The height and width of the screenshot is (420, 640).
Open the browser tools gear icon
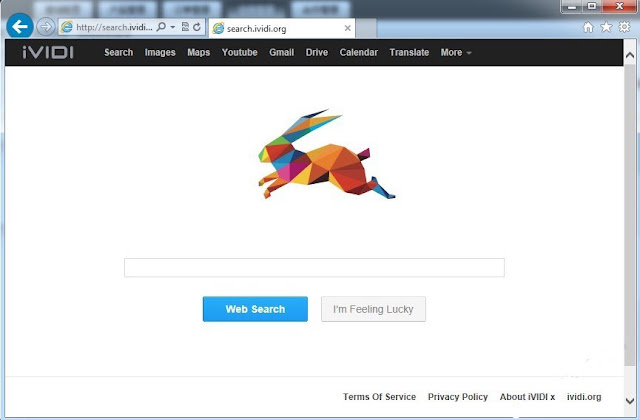[x=624, y=27]
